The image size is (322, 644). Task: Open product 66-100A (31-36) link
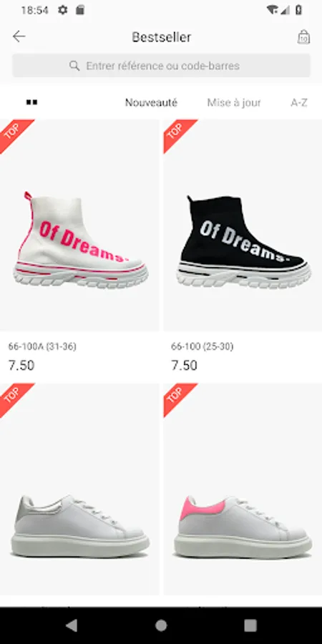pos(42,346)
